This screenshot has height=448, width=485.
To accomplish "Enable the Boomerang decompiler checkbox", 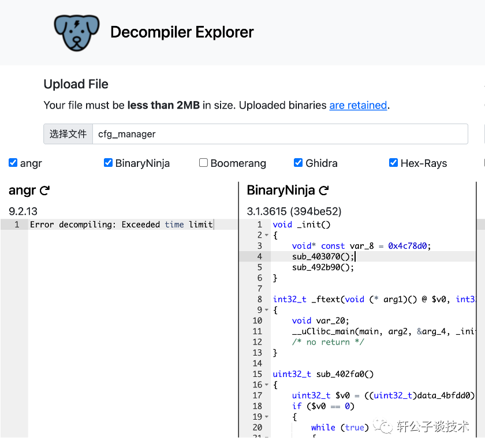I will pos(203,163).
